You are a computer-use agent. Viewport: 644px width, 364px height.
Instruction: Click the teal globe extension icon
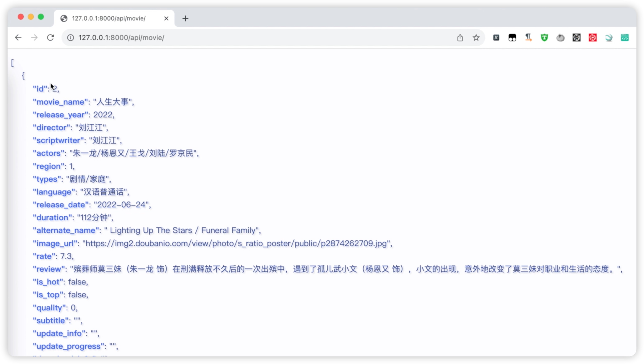click(x=609, y=38)
